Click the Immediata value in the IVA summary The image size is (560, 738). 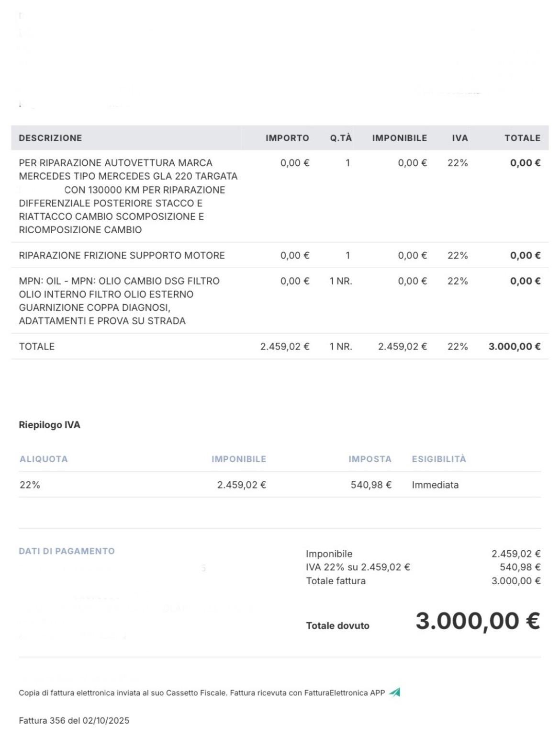click(435, 485)
